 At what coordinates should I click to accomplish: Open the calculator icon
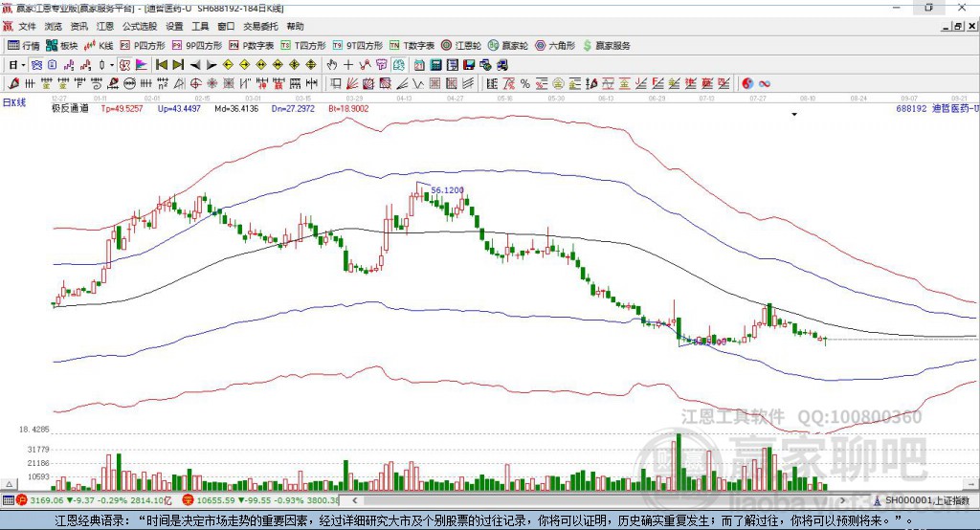tap(435, 65)
